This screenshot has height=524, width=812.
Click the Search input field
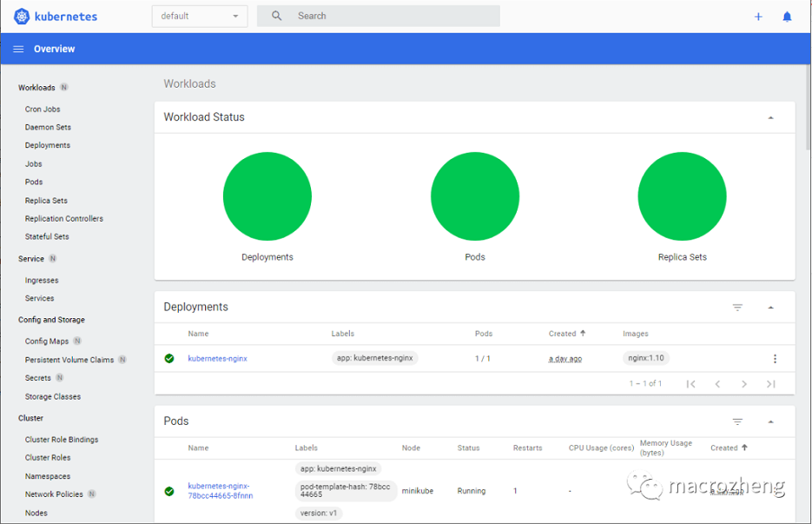coord(391,17)
